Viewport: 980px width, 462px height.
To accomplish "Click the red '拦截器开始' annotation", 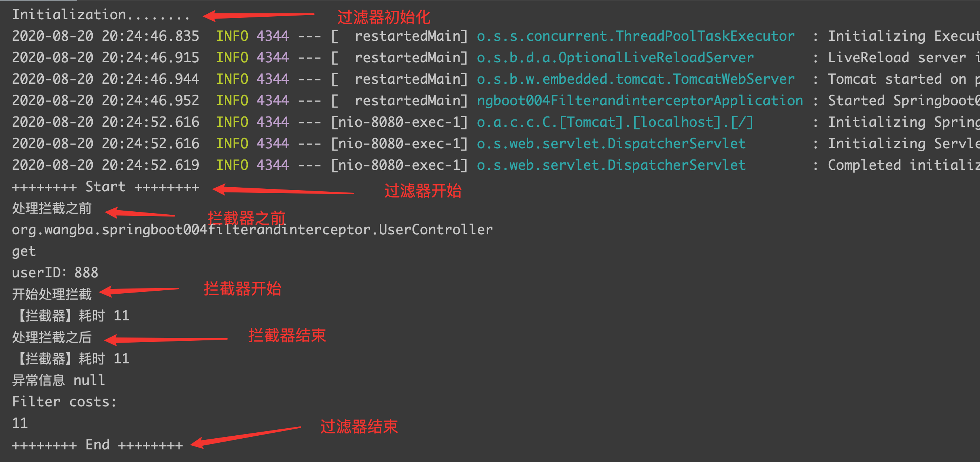I will [242, 289].
